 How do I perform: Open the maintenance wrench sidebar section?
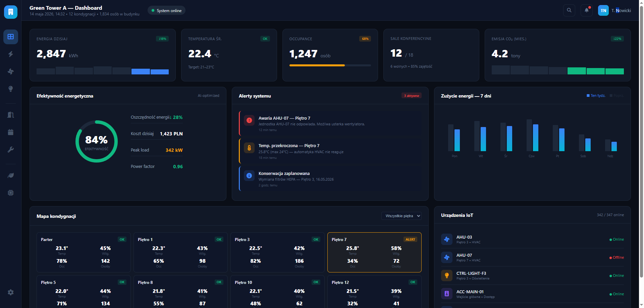[x=11, y=149]
